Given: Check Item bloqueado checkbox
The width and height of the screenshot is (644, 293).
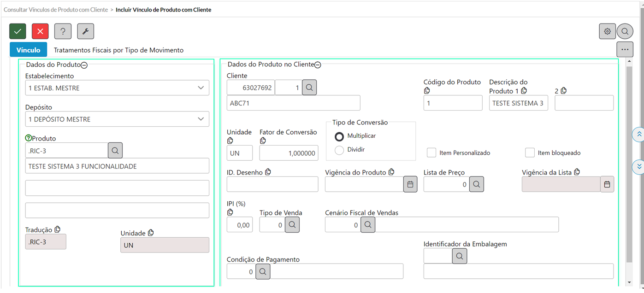Looking at the screenshot, I should tap(530, 152).
